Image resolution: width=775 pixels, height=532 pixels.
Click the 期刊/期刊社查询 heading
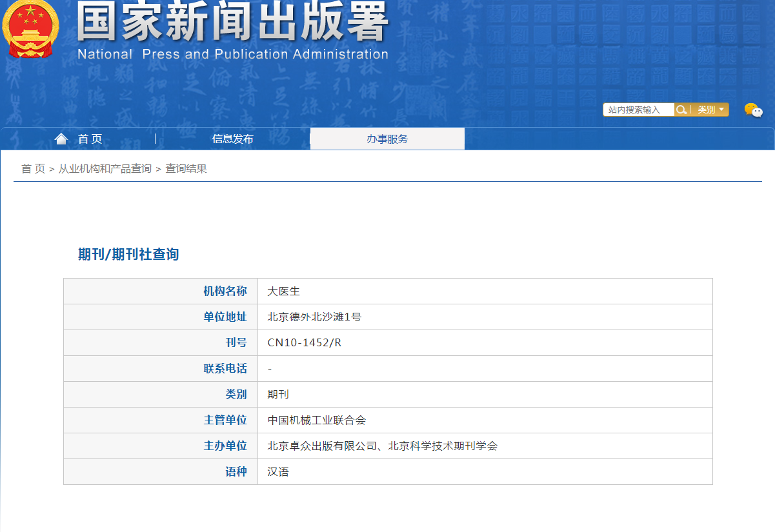pyautogui.click(x=128, y=255)
